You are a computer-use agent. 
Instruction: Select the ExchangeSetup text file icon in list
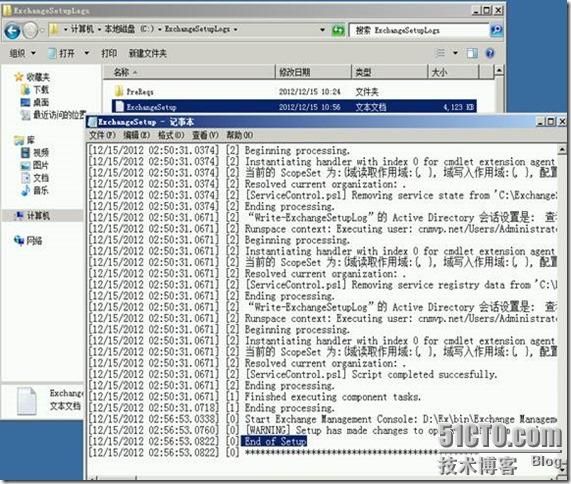coord(119,106)
